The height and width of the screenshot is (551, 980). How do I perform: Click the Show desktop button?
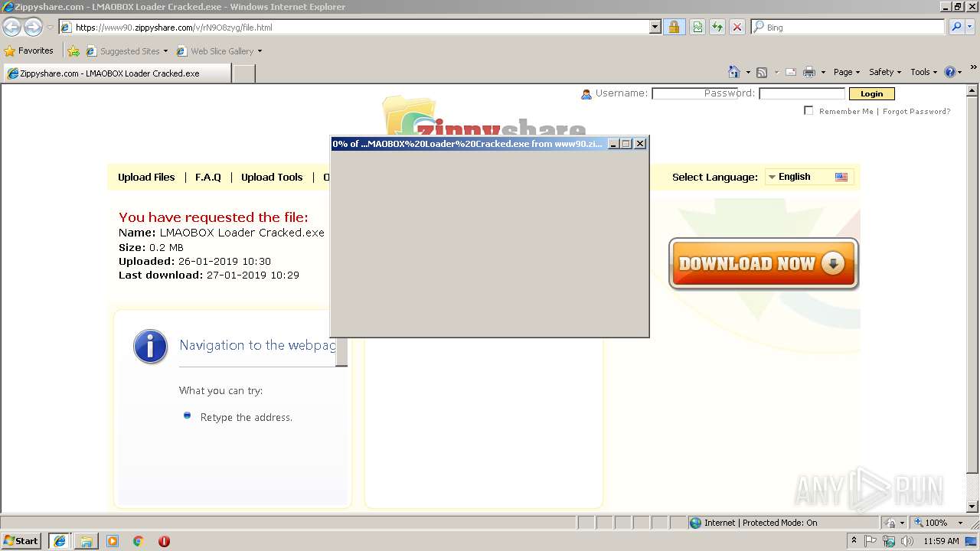tap(972, 541)
